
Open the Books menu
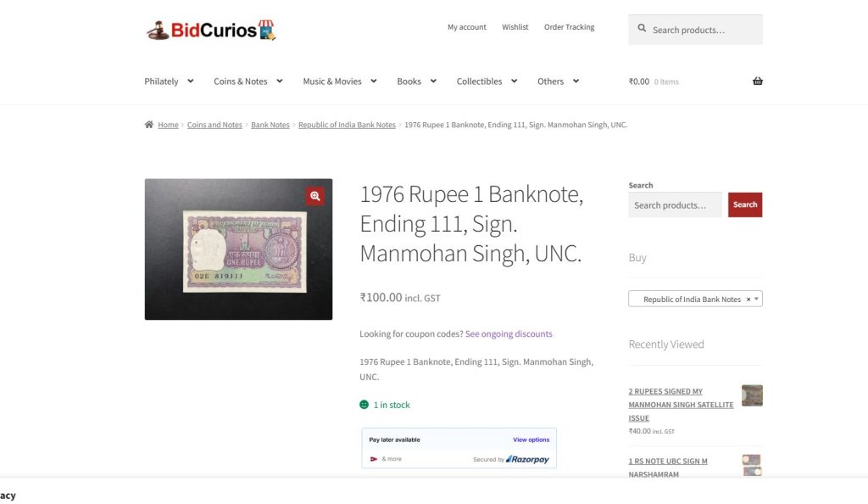tap(416, 81)
